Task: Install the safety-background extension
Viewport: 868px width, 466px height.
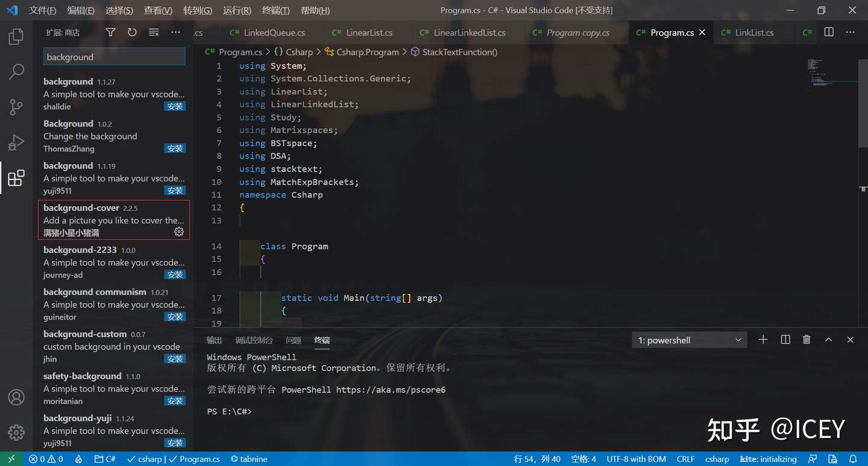Action: click(175, 401)
